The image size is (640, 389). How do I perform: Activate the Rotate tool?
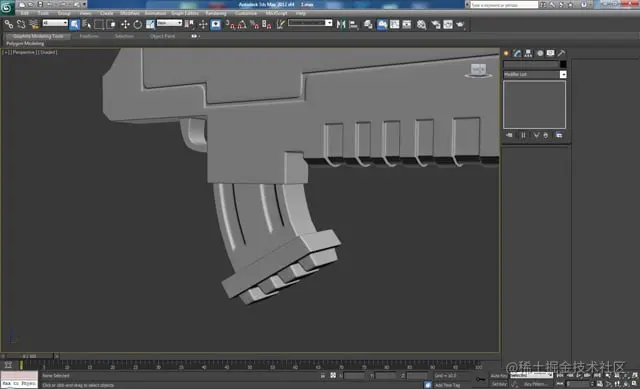click(138, 24)
